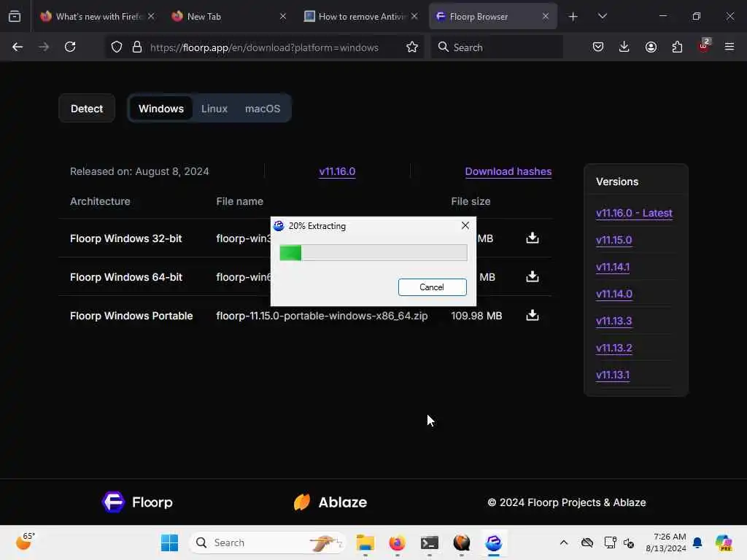Open the Floorp installer taskbar icon
The height and width of the screenshot is (560, 747).
pos(494,542)
